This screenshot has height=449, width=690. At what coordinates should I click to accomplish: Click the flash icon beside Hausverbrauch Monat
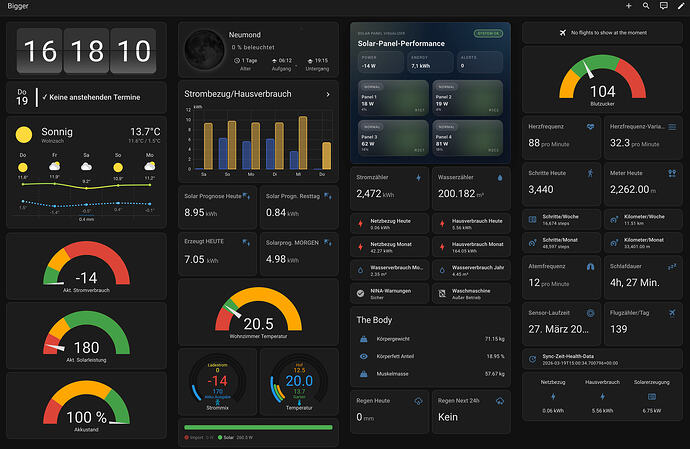442,247
